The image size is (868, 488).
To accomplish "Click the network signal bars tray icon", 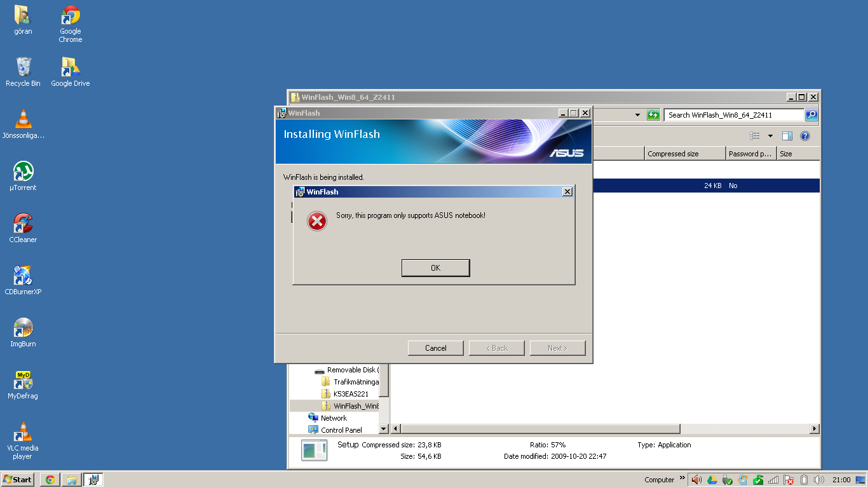I will [773, 480].
